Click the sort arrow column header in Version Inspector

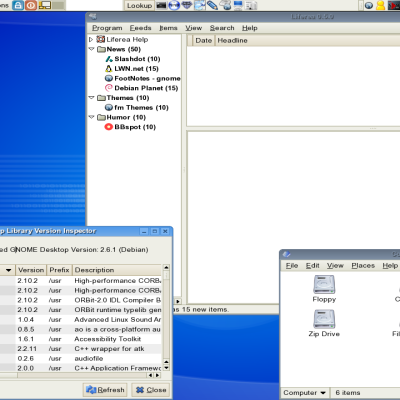8,270
